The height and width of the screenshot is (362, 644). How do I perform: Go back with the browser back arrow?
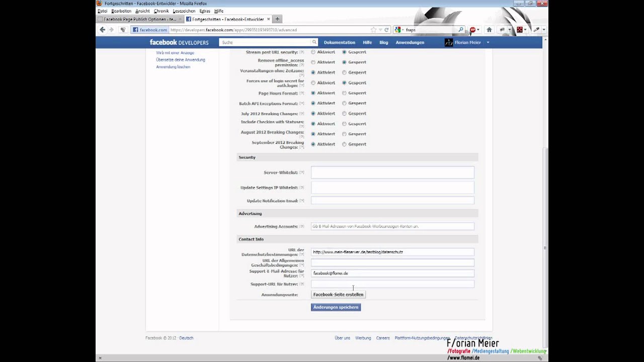103,30
